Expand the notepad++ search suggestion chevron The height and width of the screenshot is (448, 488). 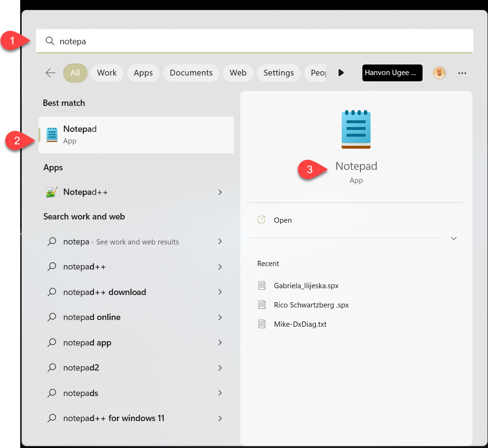point(220,267)
